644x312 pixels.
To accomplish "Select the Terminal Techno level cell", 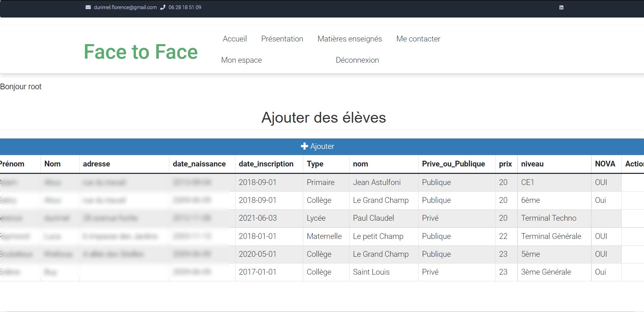I will [549, 218].
